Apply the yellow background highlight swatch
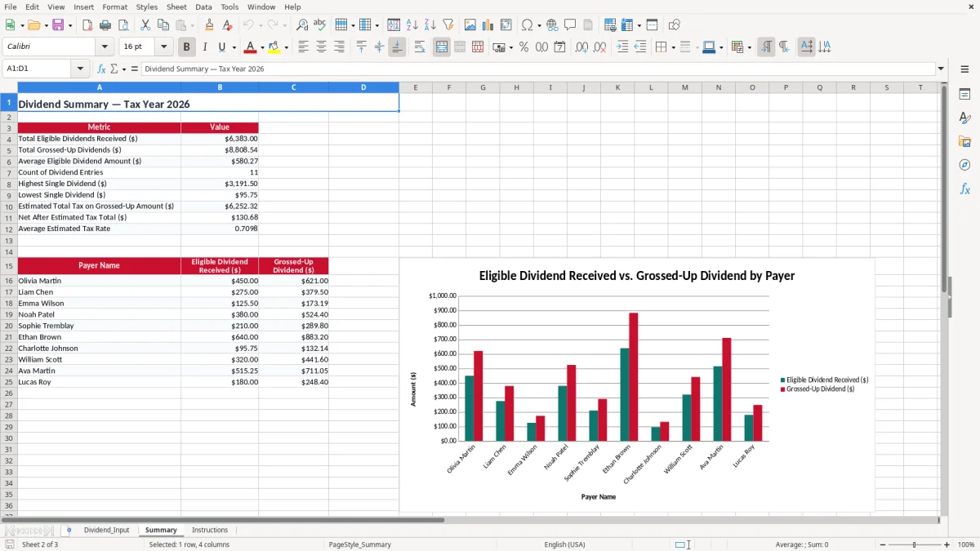 click(274, 47)
